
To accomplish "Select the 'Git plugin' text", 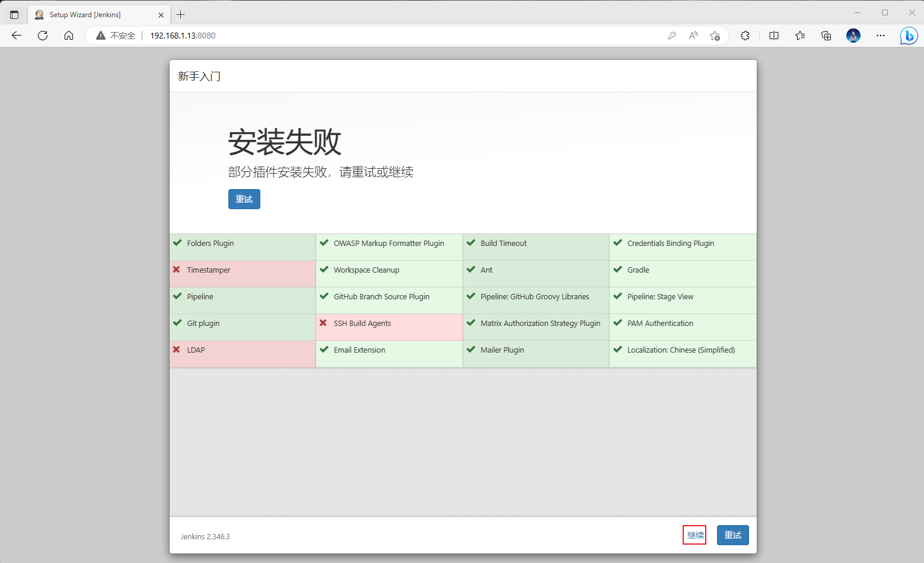I will pos(203,324).
